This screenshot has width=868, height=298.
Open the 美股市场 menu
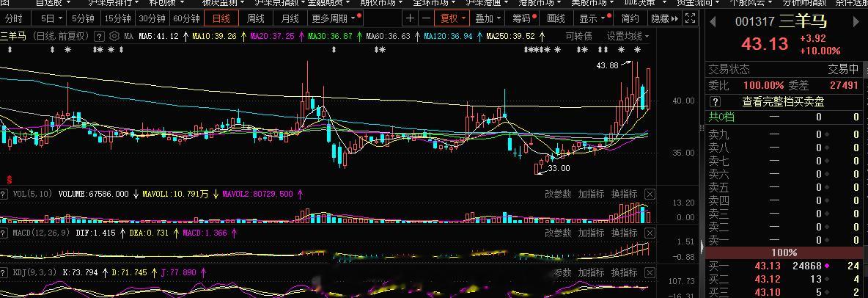coord(593,3)
